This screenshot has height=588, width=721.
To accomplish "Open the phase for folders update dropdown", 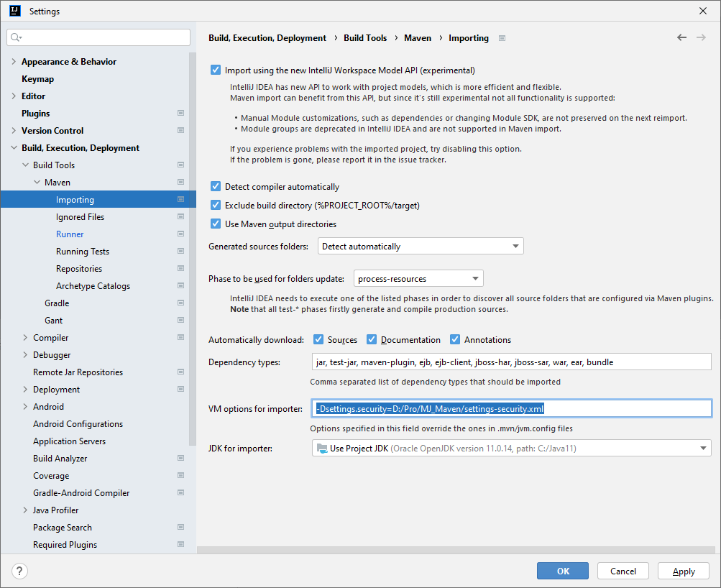I will point(418,279).
